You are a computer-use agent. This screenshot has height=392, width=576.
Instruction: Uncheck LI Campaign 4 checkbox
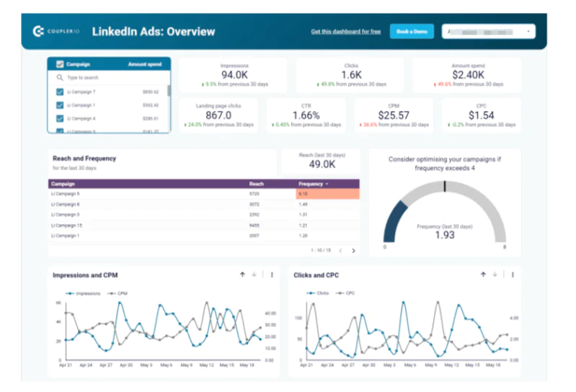pyautogui.click(x=60, y=119)
